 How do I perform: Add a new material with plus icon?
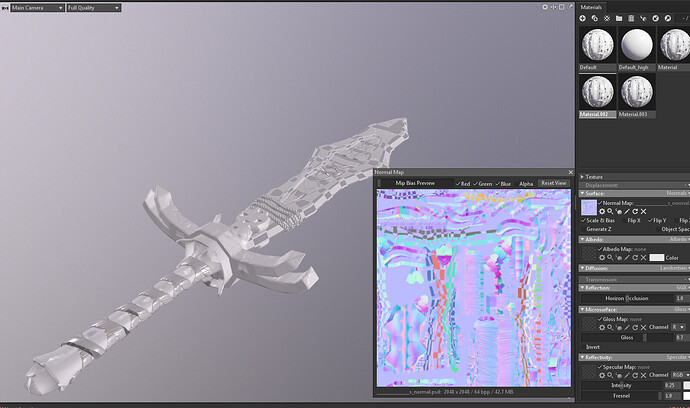[x=583, y=18]
